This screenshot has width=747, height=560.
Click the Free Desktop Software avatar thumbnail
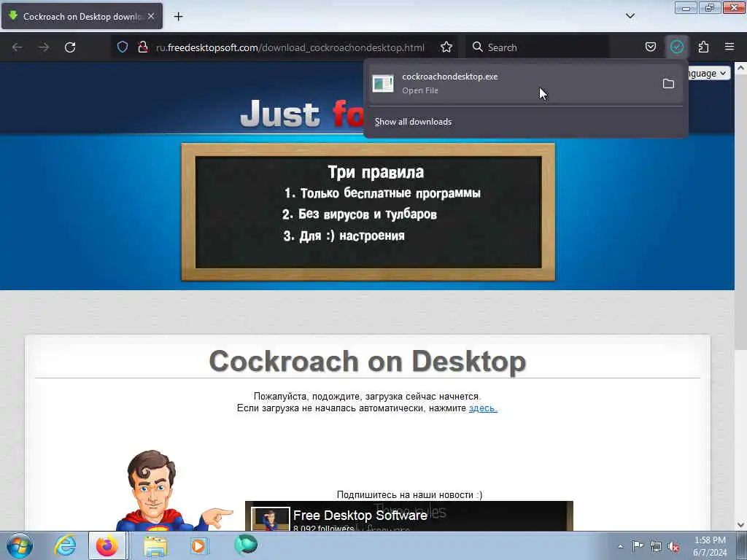pos(271,519)
